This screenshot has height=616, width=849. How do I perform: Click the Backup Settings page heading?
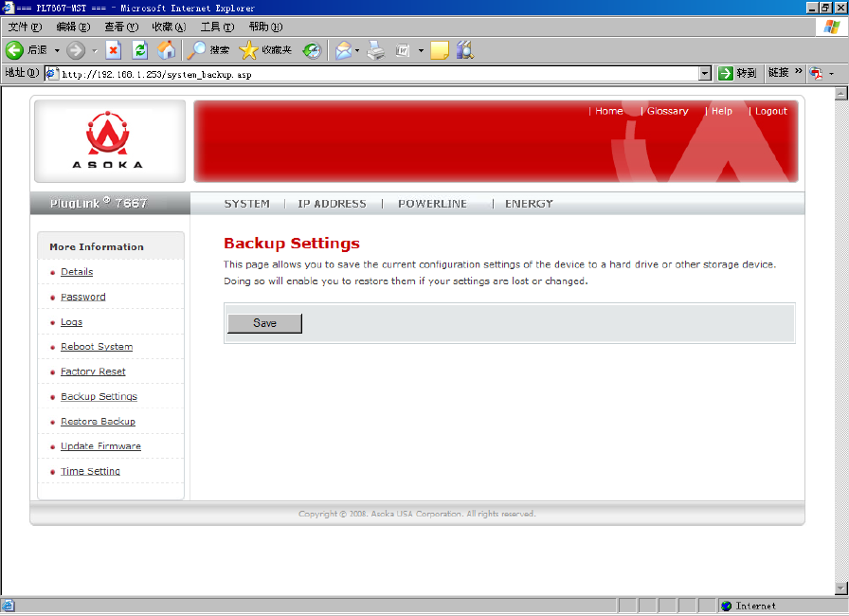292,244
